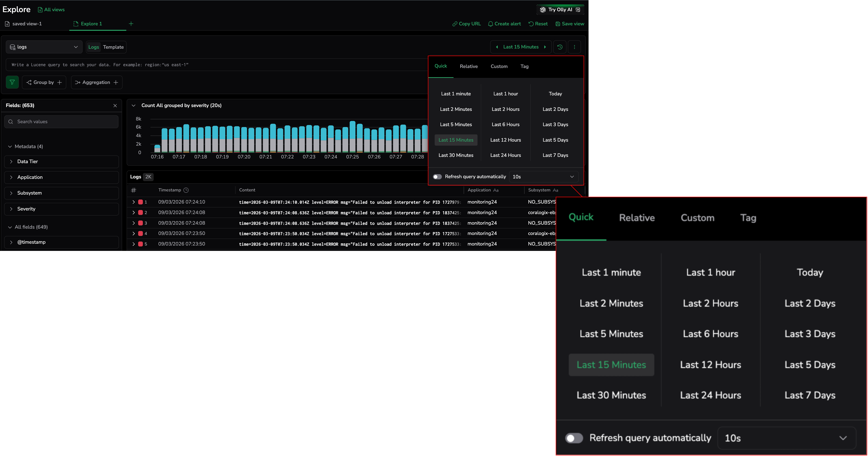Click the green filter funnel icon
This screenshot has width=868, height=456.
tap(12, 82)
